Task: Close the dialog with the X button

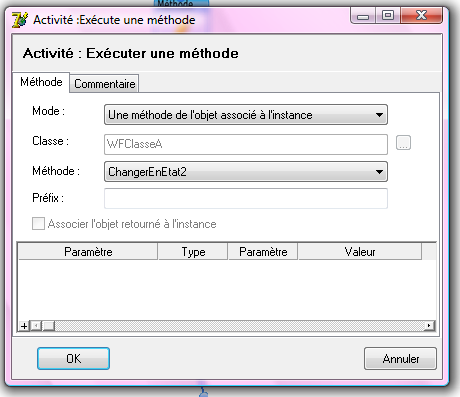Action: click(422, 16)
